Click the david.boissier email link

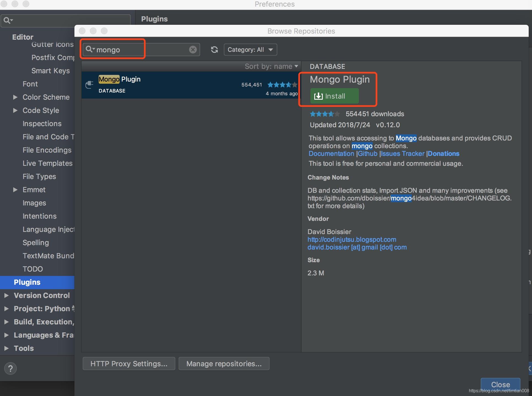pos(357,247)
